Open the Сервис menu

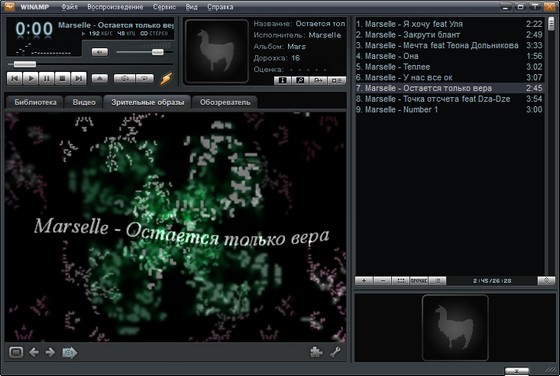[164, 7]
